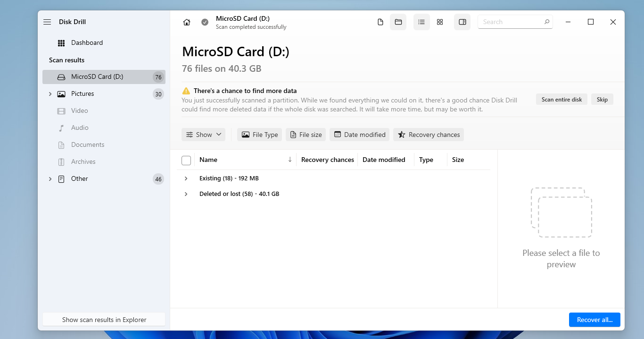
Task: Click the 76 count badge on MicroSD Card
Action: point(158,77)
